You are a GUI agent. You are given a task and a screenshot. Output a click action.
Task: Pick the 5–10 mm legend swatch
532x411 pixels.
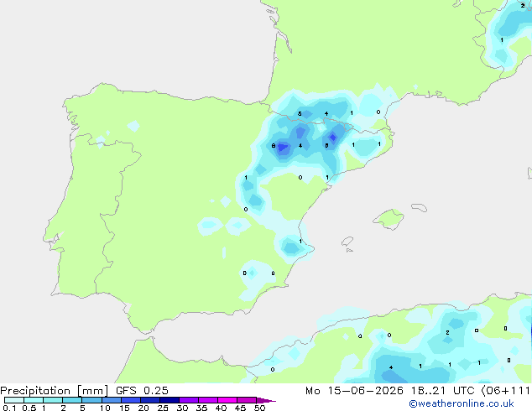tap(92, 400)
